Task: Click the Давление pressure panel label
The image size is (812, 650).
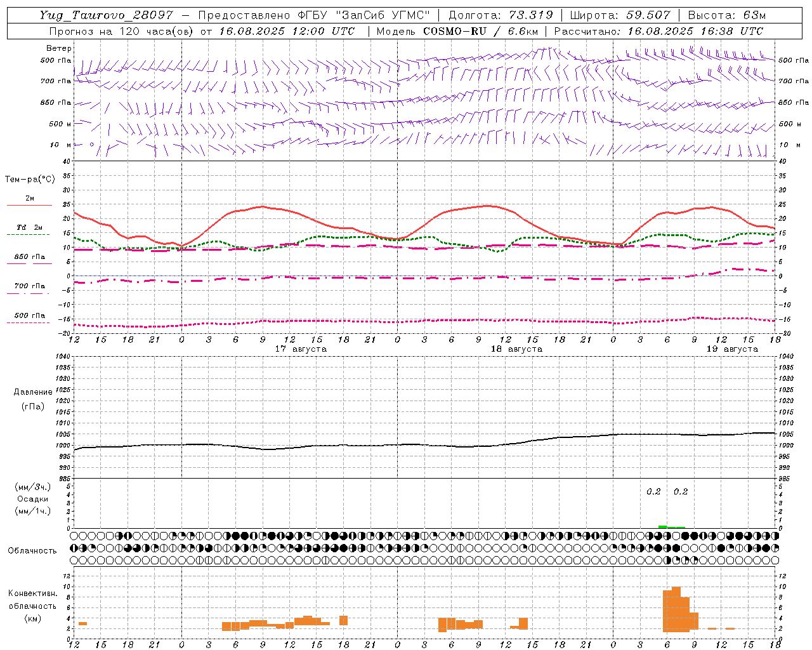Action: click(x=33, y=392)
